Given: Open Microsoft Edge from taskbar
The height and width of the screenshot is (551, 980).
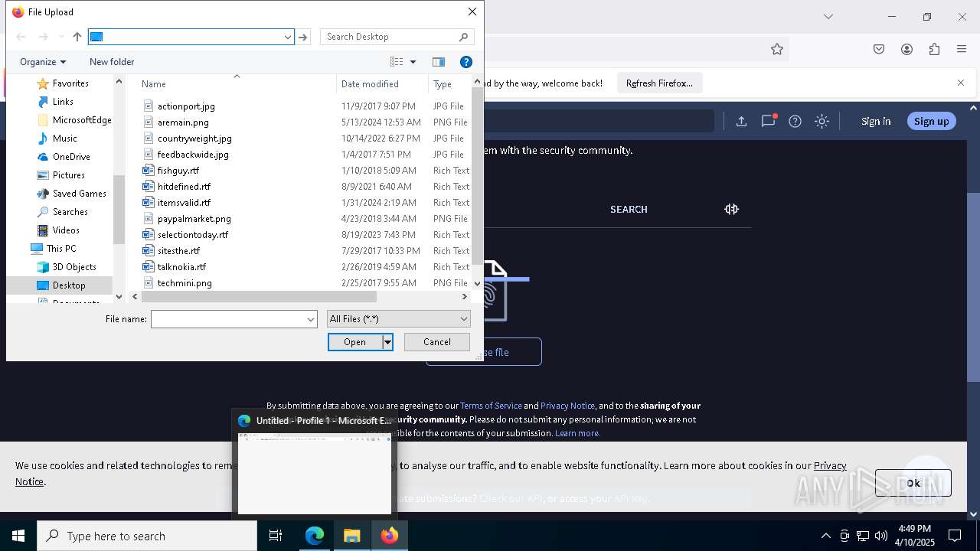Looking at the screenshot, I should pos(315,536).
